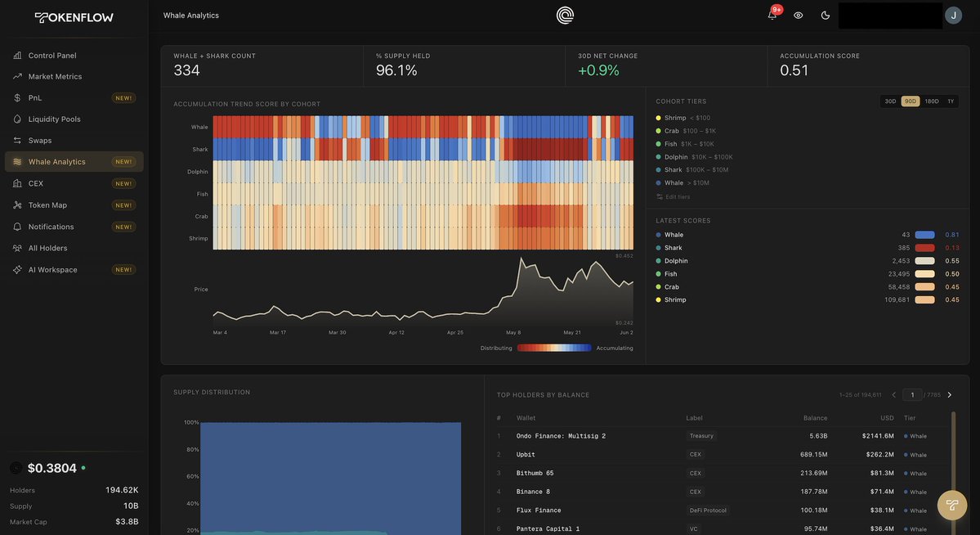The width and height of the screenshot is (980, 535).
Task: Click the Whale latest score blue swatch
Action: [x=924, y=235]
